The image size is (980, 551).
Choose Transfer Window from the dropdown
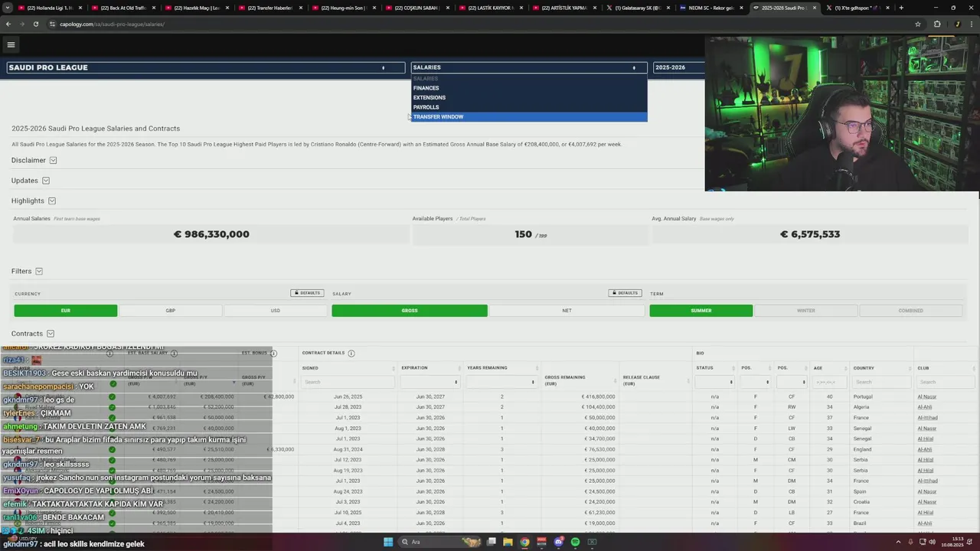[x=529, y=117]
